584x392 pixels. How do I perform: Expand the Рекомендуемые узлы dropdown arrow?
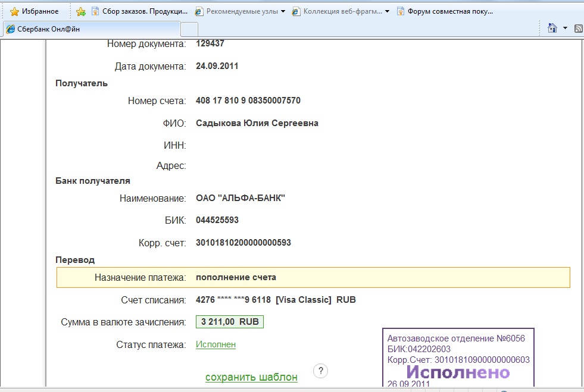[283, 11]
